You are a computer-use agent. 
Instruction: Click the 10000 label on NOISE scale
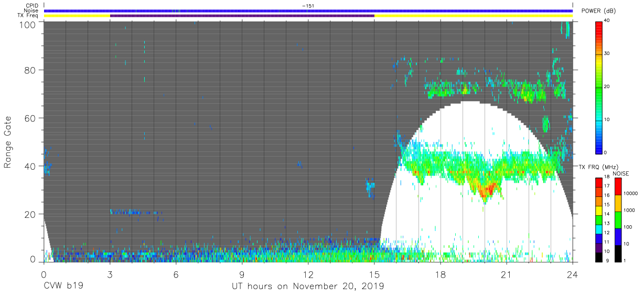630,194
